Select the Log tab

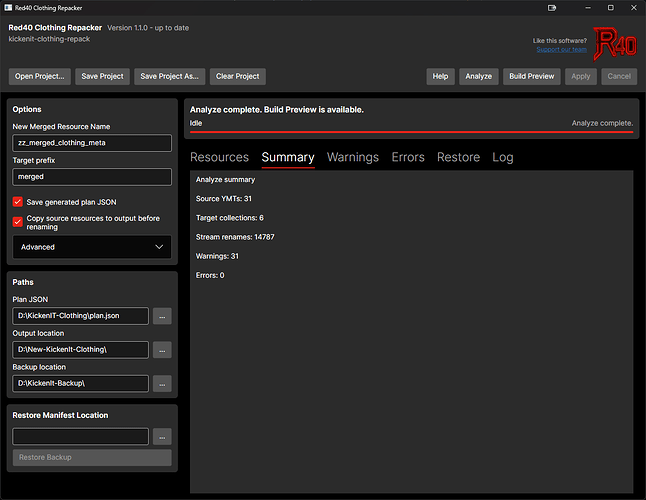pos(503,157)
